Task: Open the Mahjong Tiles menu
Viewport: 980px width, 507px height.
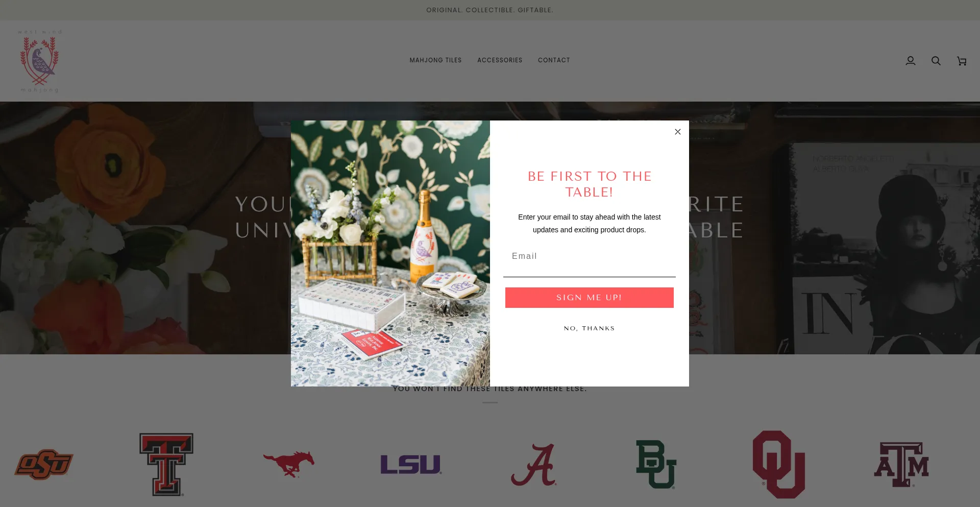Action: pyautogui.click(x=435, y=60)
